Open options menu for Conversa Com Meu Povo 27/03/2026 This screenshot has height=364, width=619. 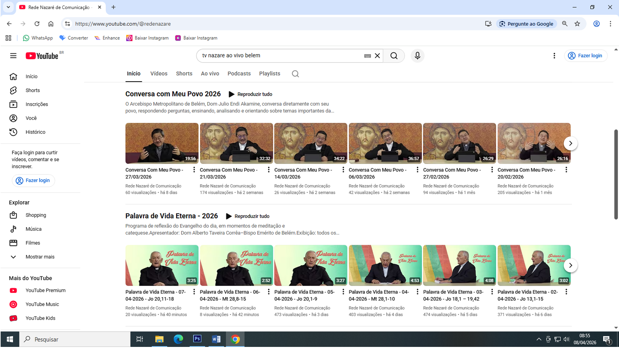[194, 170]
